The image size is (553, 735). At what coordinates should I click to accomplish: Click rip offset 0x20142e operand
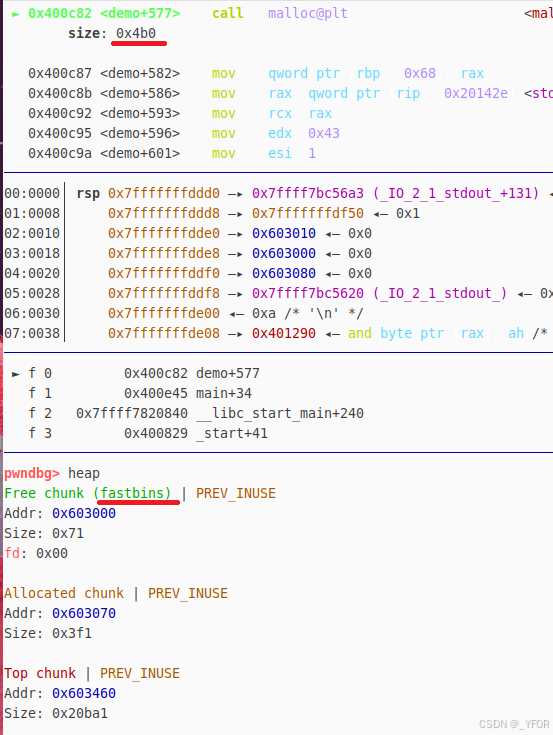475,93
